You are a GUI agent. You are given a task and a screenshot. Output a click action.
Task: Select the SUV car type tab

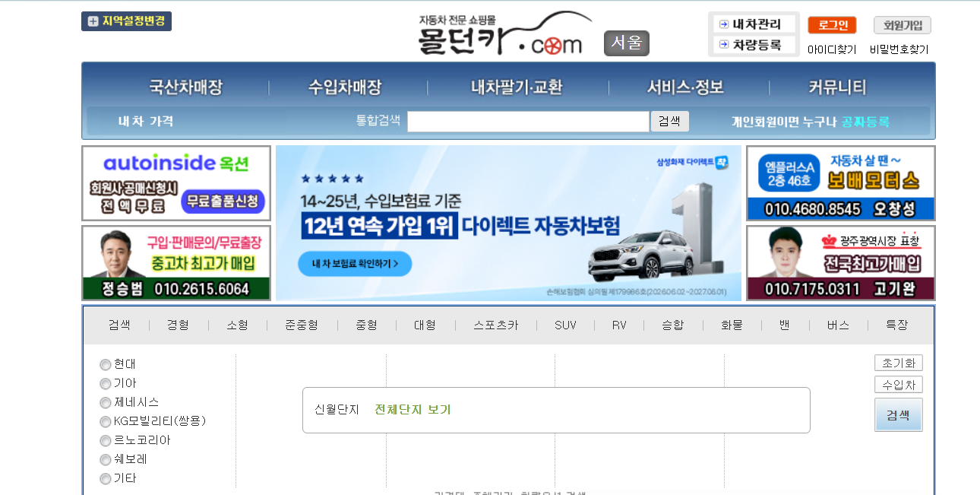point(565,325)
